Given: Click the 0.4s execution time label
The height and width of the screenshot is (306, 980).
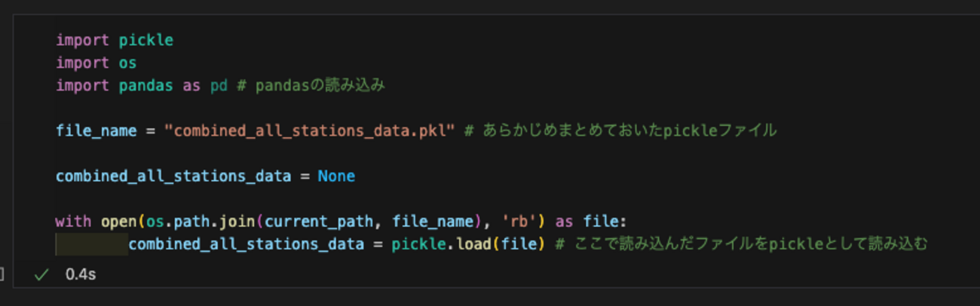Looking at the screenshot, I should 81,274.
